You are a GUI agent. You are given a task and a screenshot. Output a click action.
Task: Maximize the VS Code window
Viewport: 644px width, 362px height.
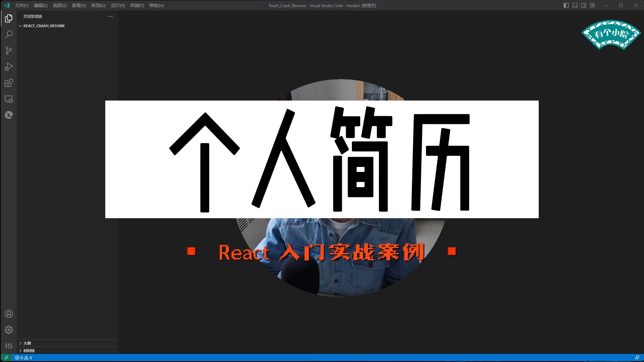click(621, 5)
